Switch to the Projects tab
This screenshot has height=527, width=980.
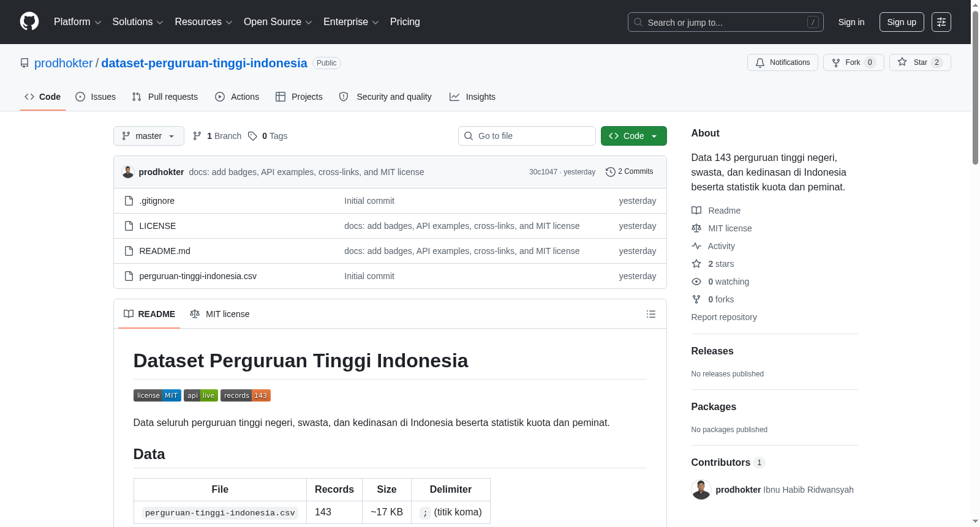coord(299,97)
